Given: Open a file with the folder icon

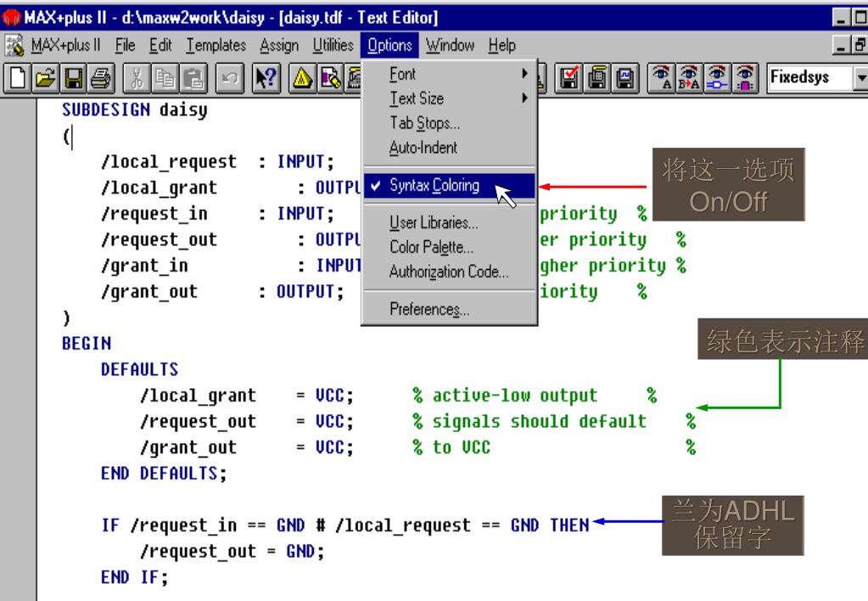Looking at the screenshot, I should click(45, 77).
